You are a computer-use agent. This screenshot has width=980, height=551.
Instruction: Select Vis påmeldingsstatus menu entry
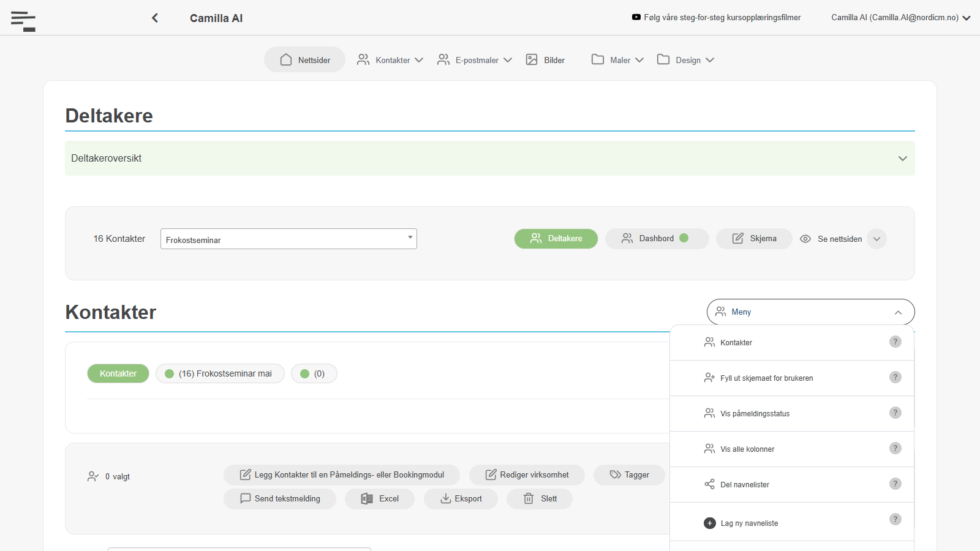coord(793,414)
